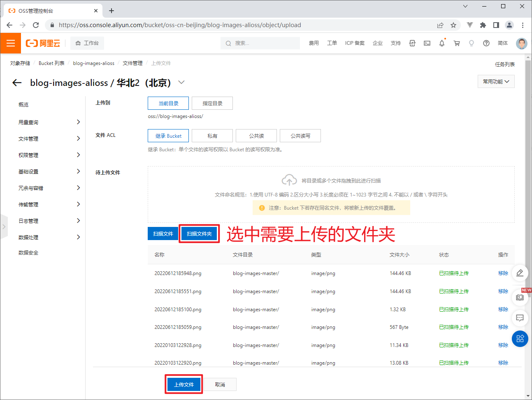Viewport: 532px width, 400px height.
Task: Open 数据安全 in the sidebar
Action: tap(28, 253)
